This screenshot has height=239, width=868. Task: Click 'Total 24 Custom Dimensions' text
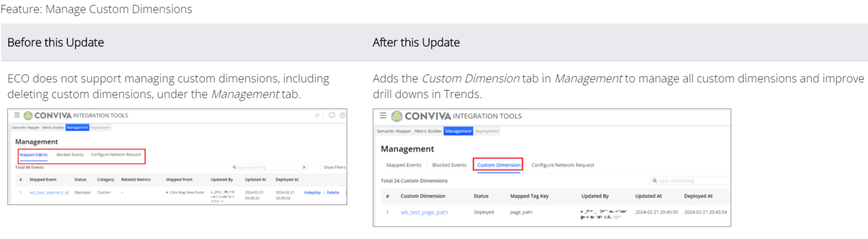tap(414, 181)
